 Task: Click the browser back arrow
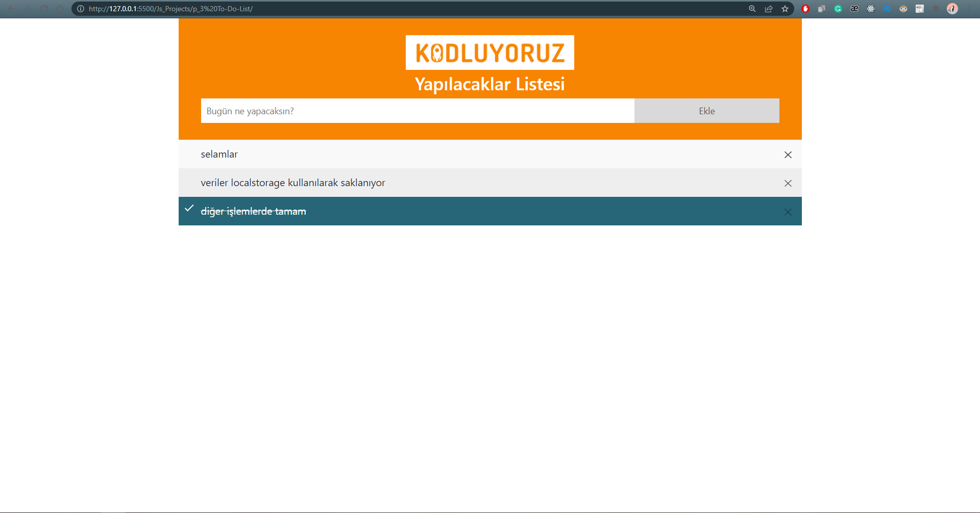[x=11, y=9]
